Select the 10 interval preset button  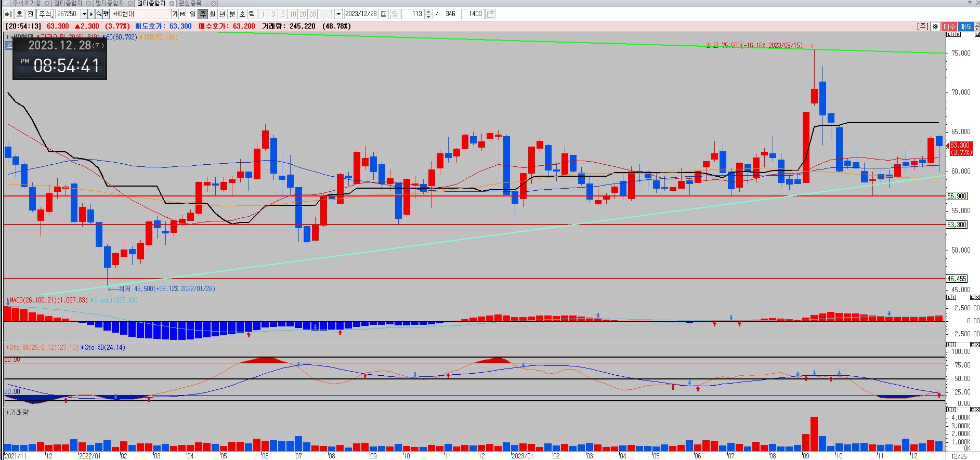point(293,14)
